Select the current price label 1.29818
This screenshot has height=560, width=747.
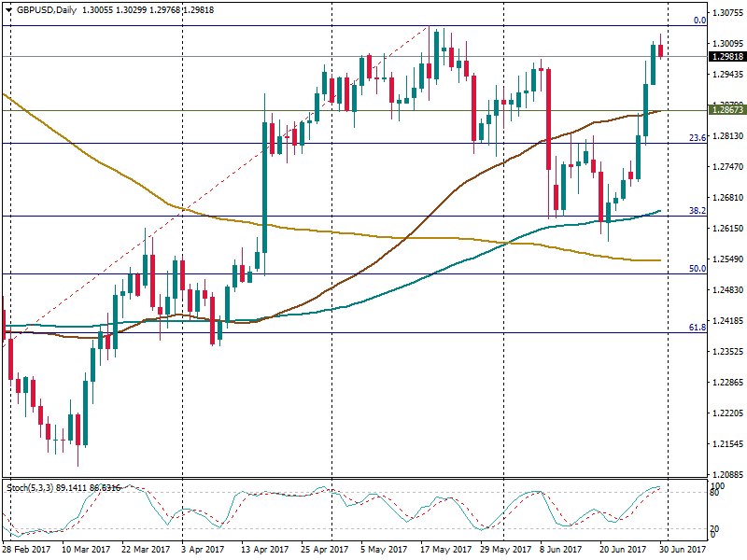pyautogui.click(x=726, y=56)
